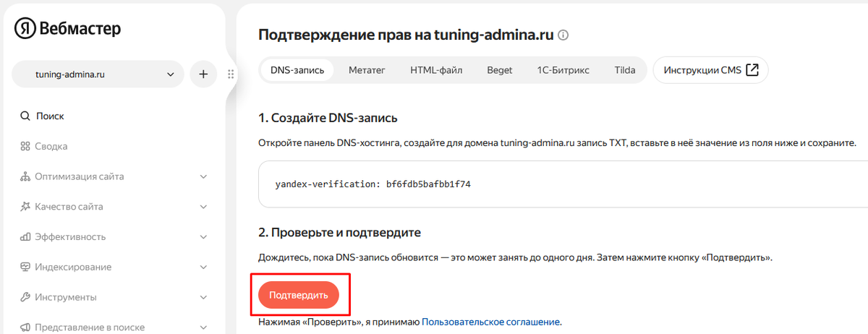Screen dimensions: 868x334
Task: Click the Инструменты wrench icon
Action: tap(25, 297)
